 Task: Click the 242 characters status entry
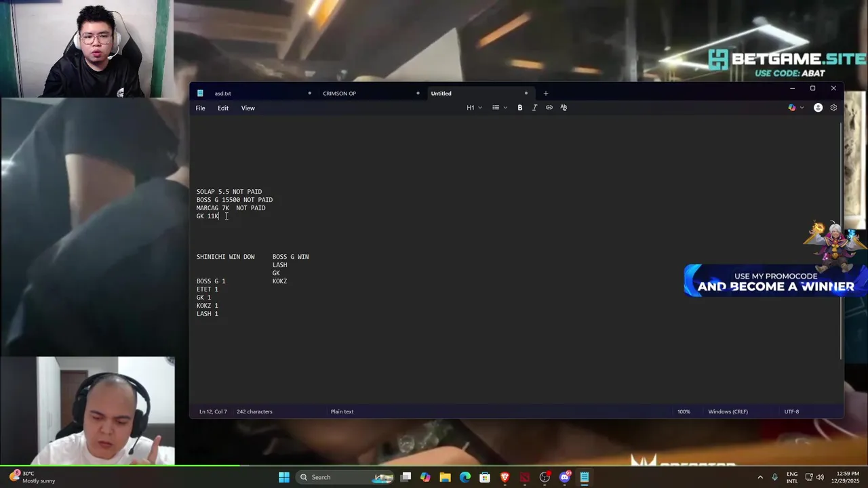[x=254, y=411]
